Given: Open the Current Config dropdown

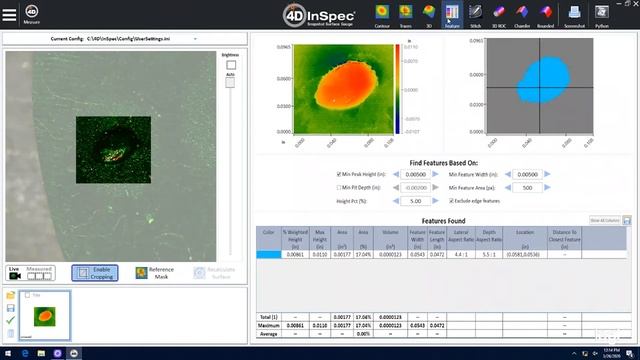Looking at the screenshot, I should click(196, 39).
